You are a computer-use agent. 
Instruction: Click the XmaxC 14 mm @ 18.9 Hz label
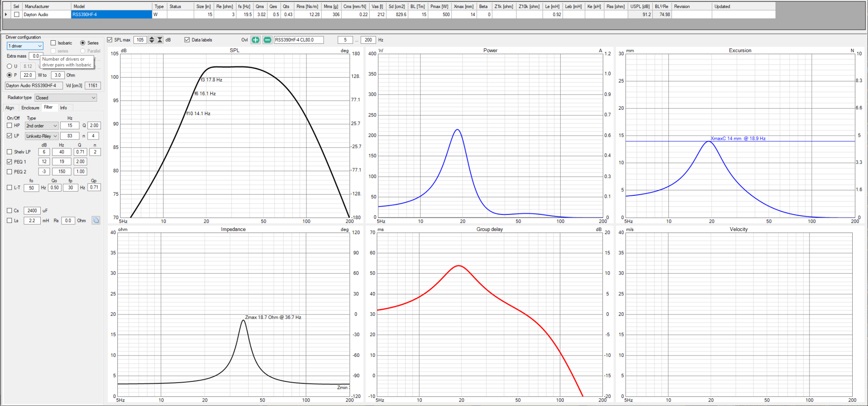738,139
